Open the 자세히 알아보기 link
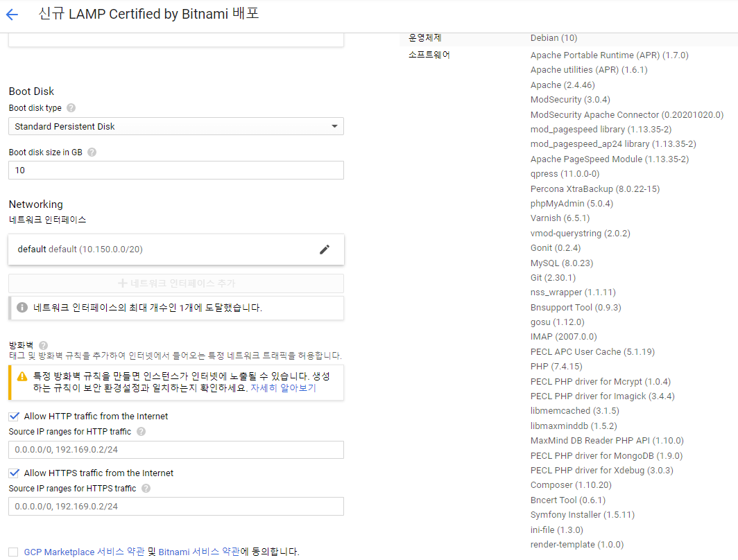Image resolution: width=738 pixels, height=560 pixels. (x=283, y=388)
